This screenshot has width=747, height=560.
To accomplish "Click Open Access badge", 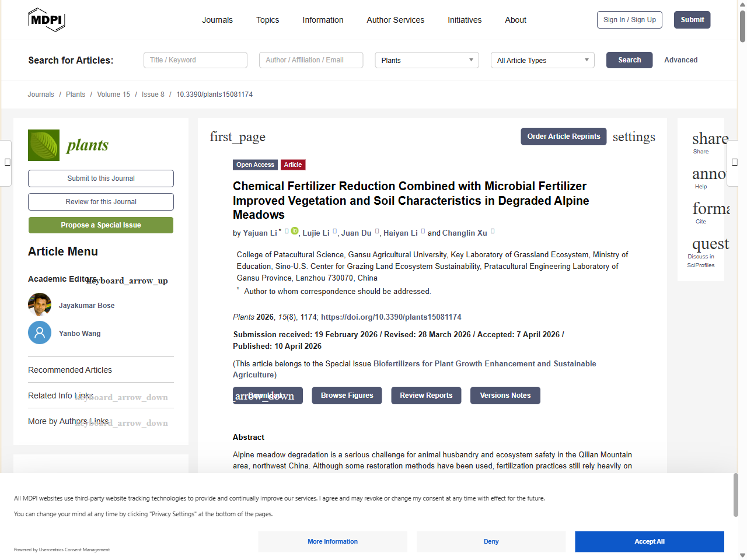I will [255, 165].
